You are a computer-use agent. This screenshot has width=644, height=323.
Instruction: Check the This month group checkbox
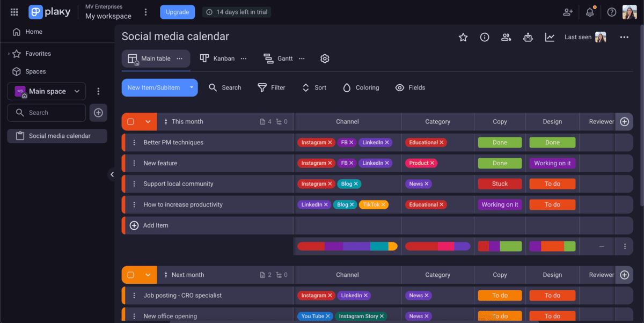(x=130, y=122)
